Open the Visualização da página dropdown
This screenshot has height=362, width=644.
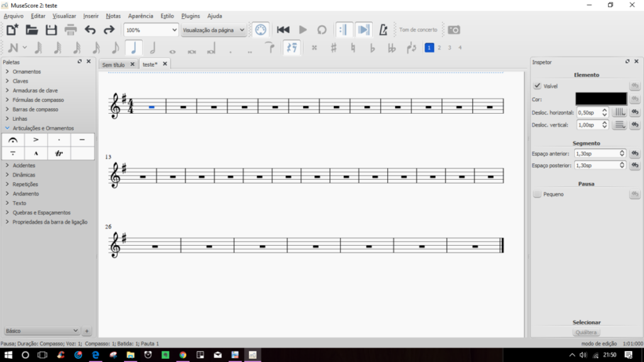[x=213, y=30]
